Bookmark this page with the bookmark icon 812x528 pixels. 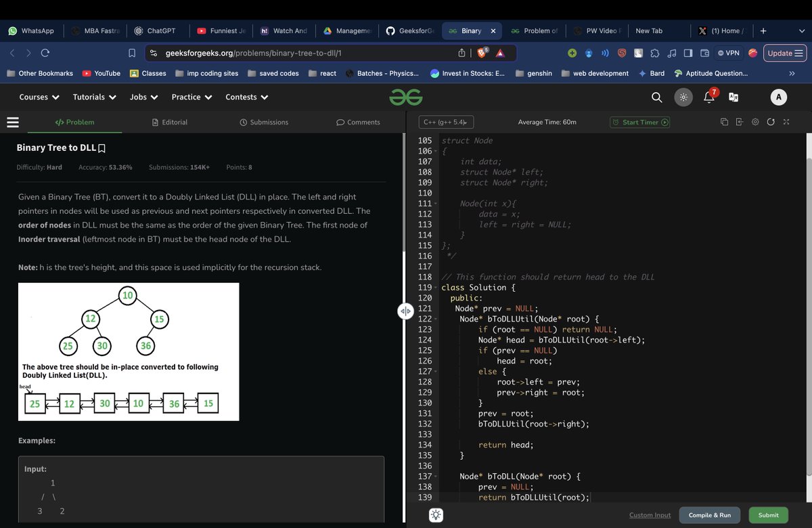133,53
